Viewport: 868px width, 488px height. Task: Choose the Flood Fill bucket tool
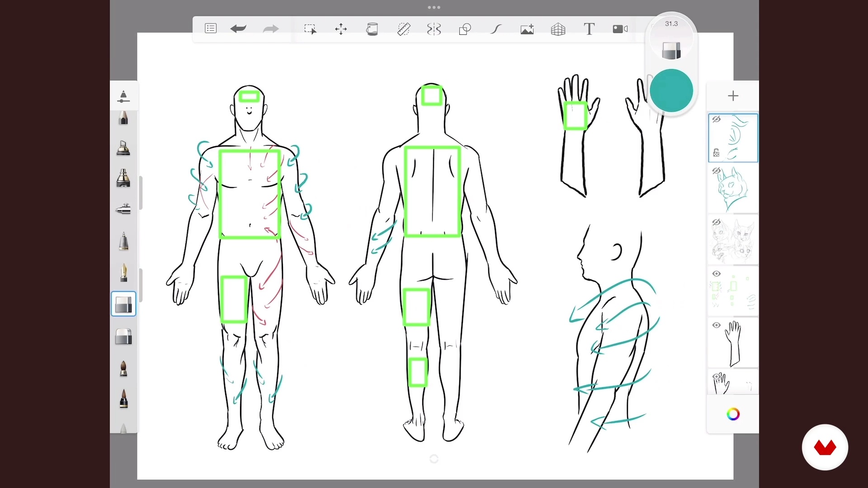(x=372, y=29)
